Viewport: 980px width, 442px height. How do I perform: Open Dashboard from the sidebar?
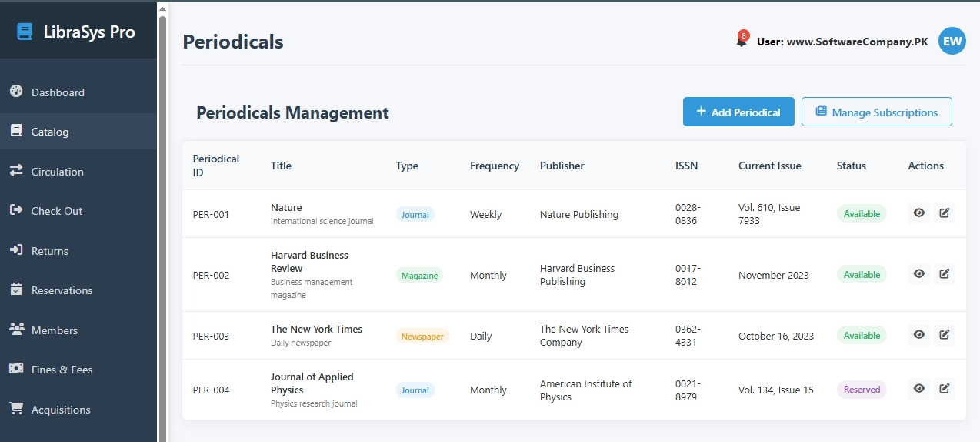(78, 92)
